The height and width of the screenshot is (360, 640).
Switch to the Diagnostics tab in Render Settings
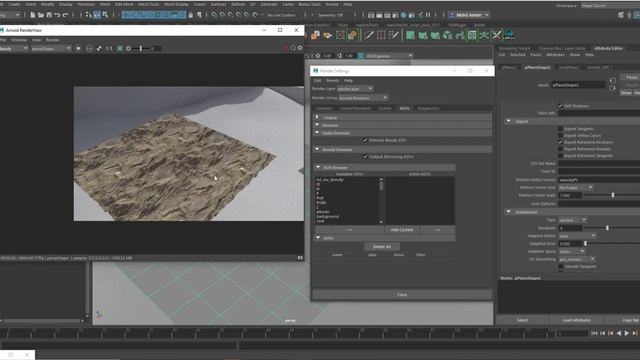click(428, 109)
